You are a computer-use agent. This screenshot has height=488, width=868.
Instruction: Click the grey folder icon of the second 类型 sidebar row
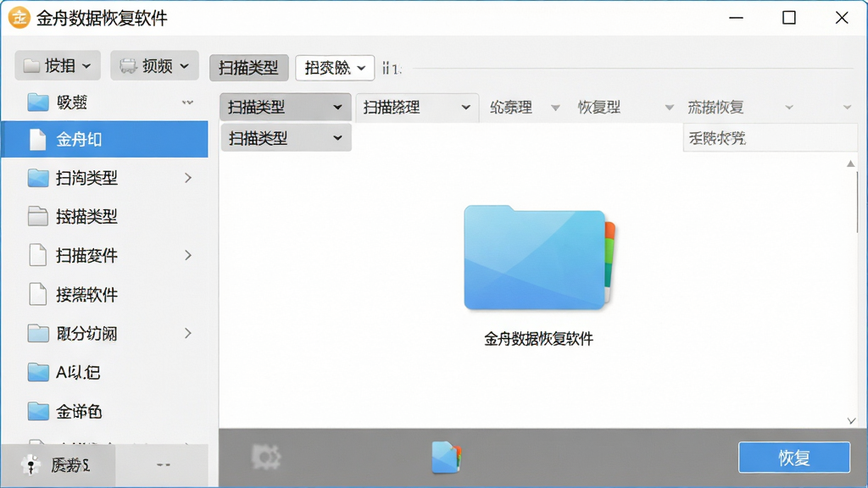click(37, 216)
